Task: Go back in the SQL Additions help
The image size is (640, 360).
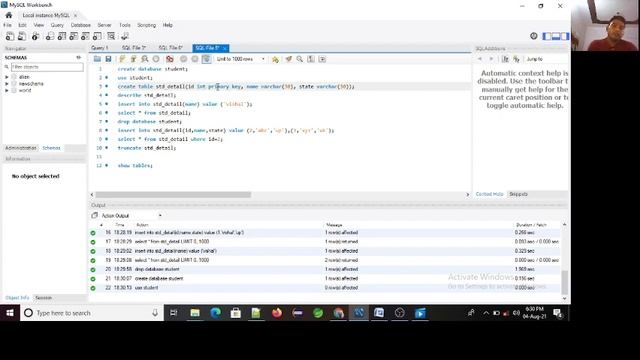Action: pyautogui.click(x=480, y=59)
